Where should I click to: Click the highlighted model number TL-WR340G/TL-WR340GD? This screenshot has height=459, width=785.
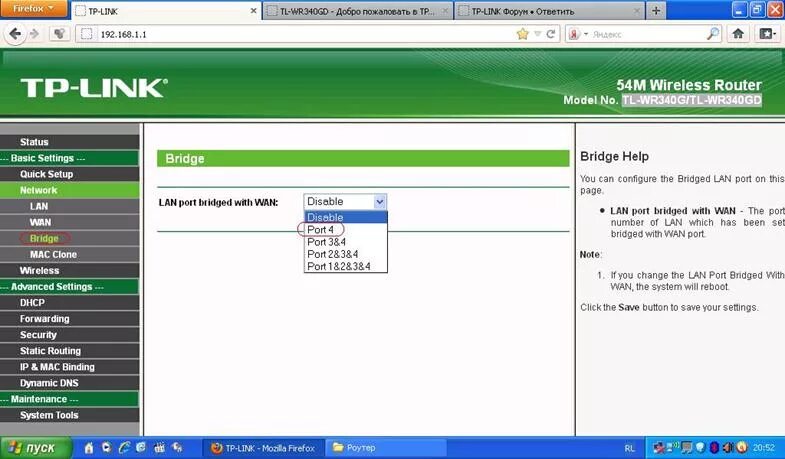692,100
